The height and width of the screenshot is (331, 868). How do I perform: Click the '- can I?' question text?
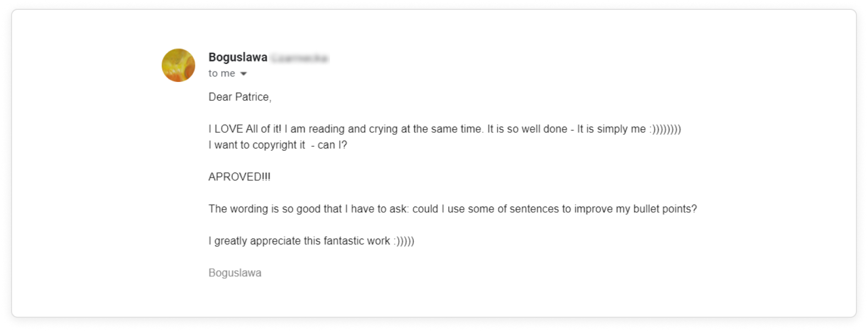(x=329, y=145)
